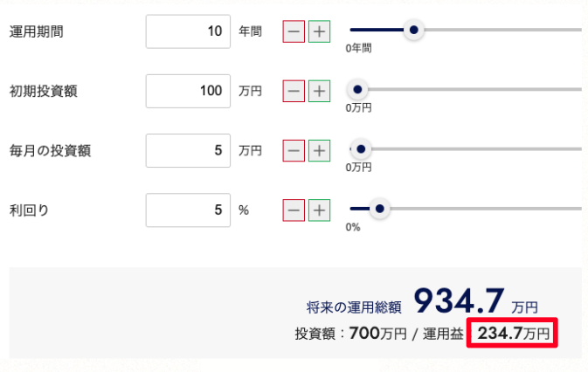This screenshot has height=372, width=588.
Task: Click the 運用期間 input field showing 10
Action: [188, 31]
